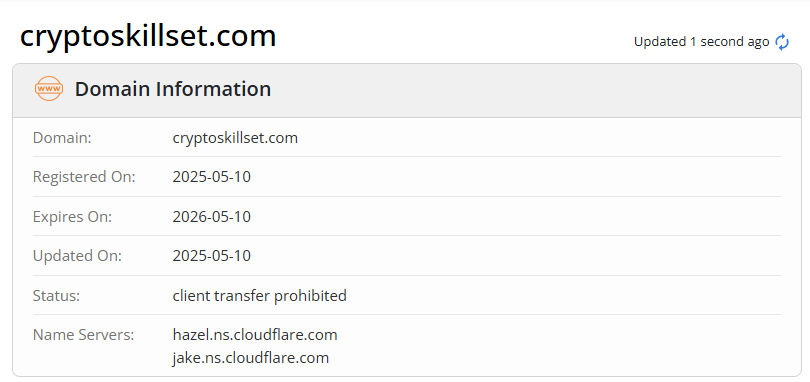The height and width of the screenshot is (382, 810).
Task: Select the cryptoskillset.com domain value
Action: click(235, 138)
